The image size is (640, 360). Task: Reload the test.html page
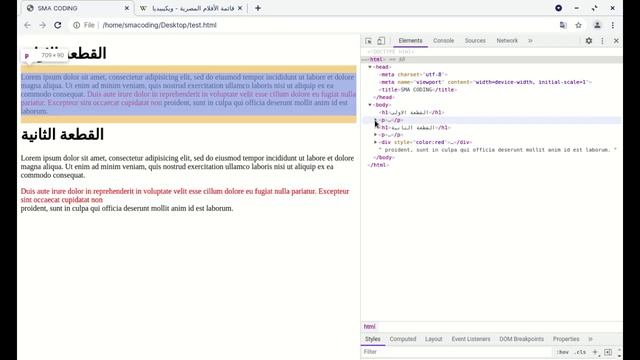click(x=58, y=25)
